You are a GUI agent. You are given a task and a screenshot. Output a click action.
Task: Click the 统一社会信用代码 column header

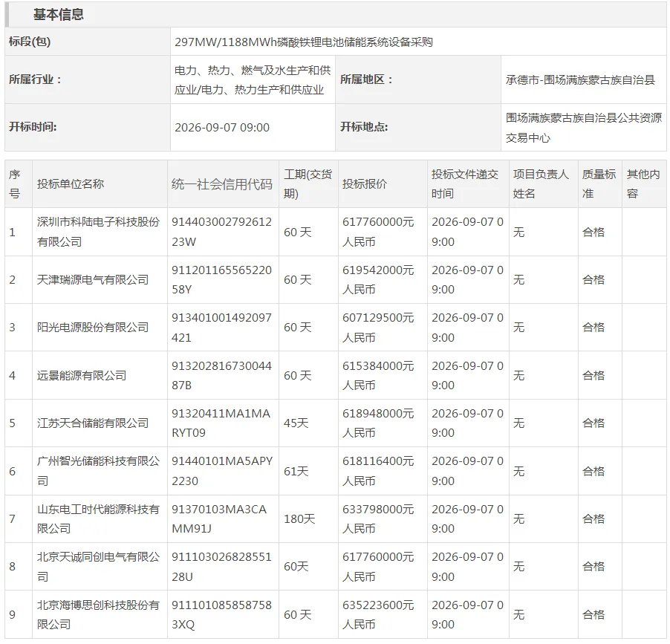(x=222, y=184)
